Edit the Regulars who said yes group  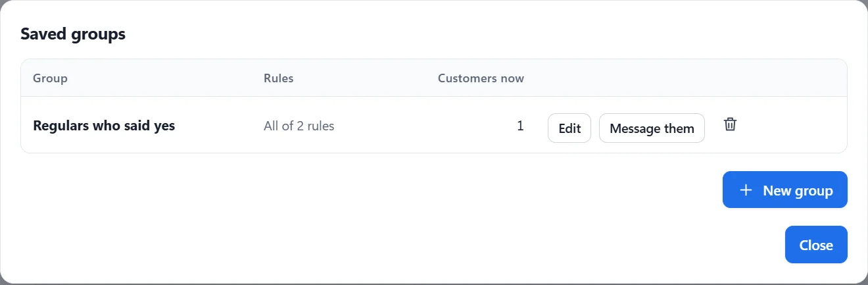coord(569,128)
